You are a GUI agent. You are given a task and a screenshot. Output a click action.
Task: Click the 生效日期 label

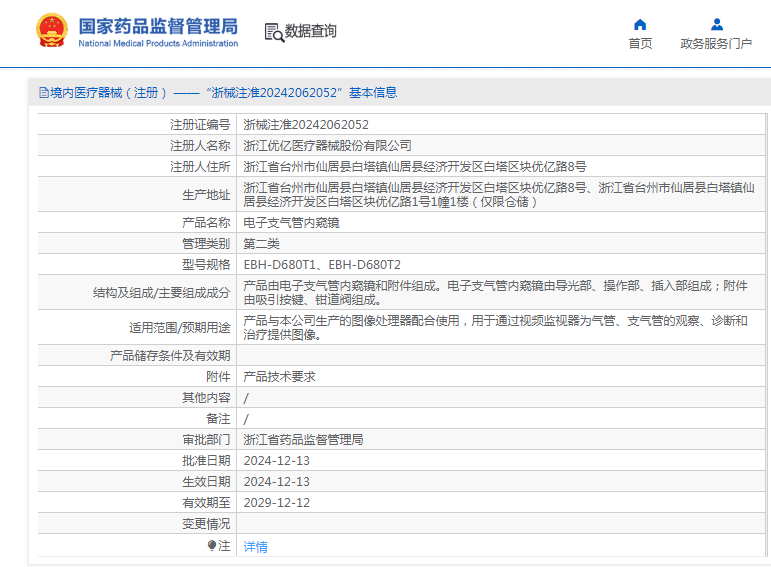click(206, 482)
